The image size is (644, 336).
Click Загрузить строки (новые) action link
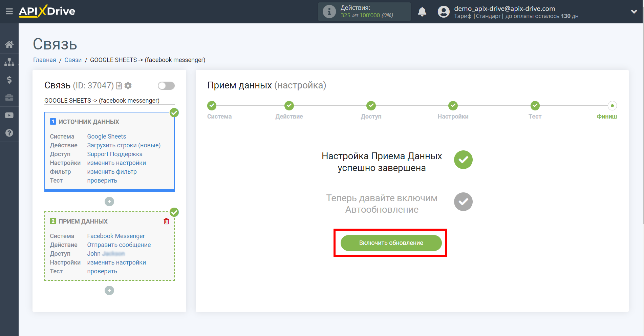(x=124, y=145)
